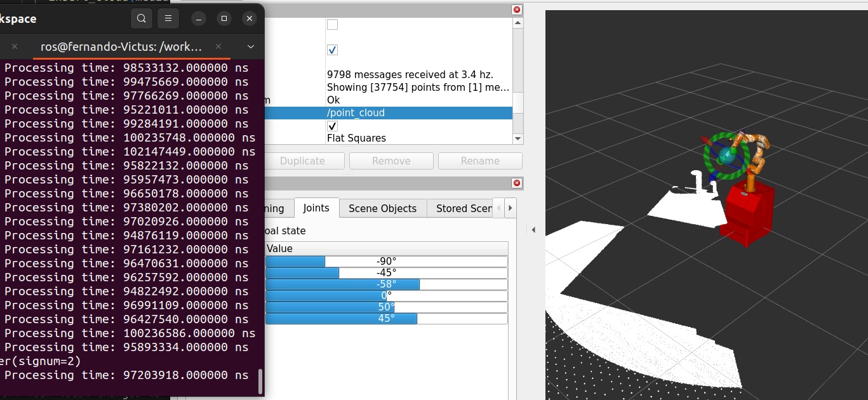Click the interactive marker sphere on robot arm
Viewport: 868px width, 400px height.
pyautogui.click(x=725, y=155)
